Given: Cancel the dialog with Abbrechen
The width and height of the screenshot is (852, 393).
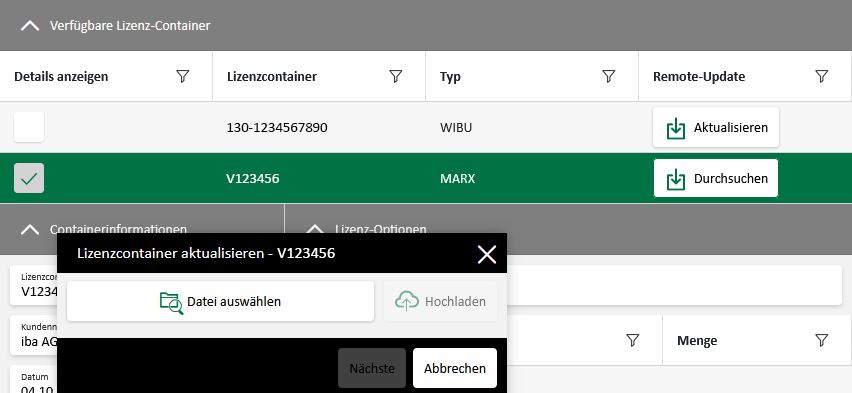Looking at the screenshot, I should pyautogui.click(x=455, y=368).
